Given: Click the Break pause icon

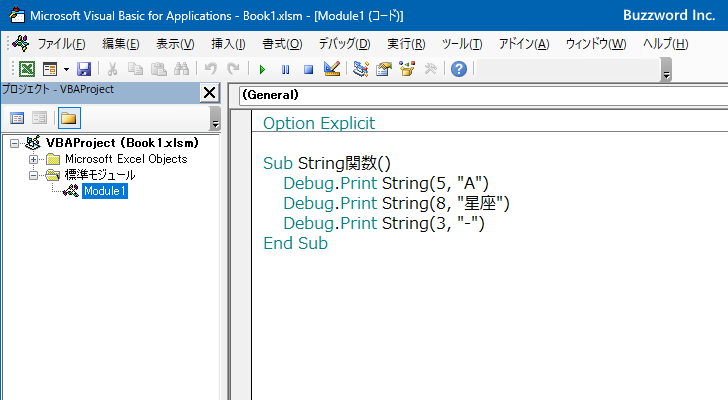Looking at the screenshot, I should (285, 70).
